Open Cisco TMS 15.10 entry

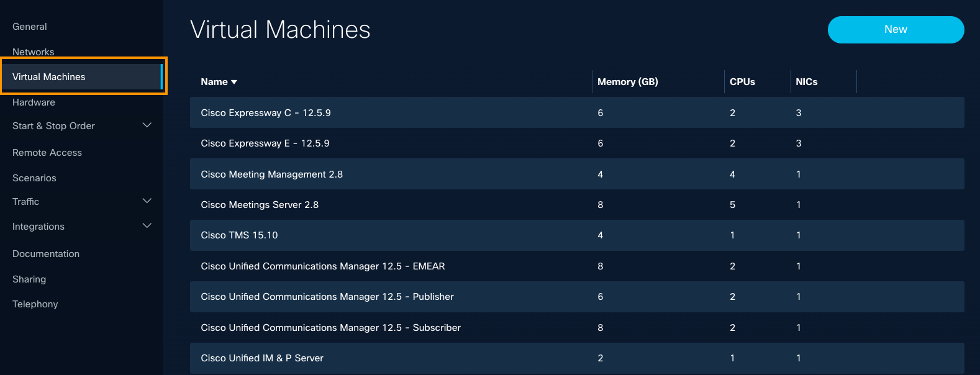pos(239,235)
